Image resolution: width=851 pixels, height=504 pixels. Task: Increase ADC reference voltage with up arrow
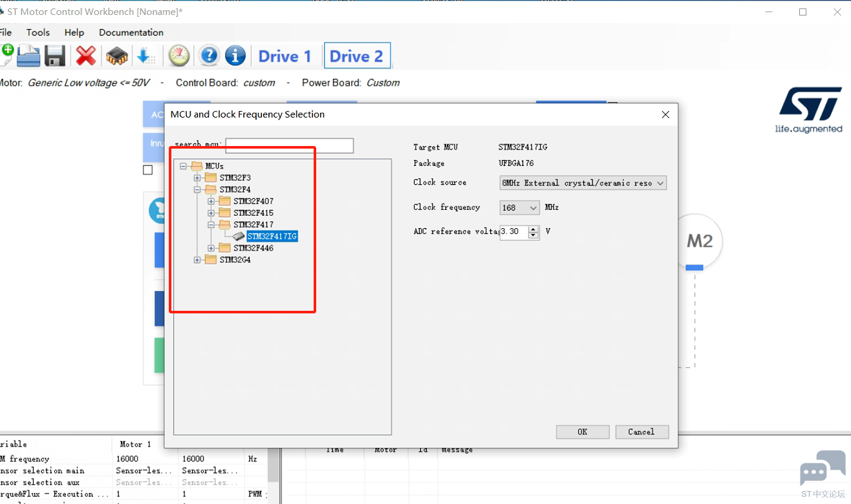pos(533,228)
